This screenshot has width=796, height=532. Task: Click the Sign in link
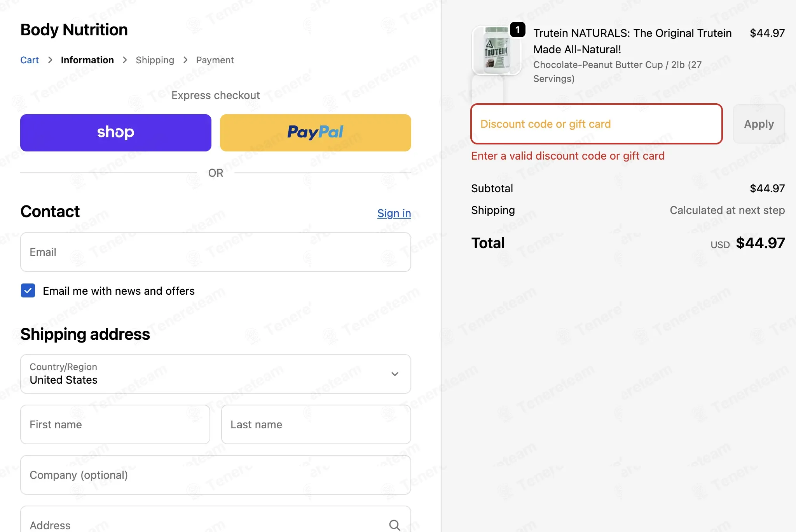click(394, 213)
